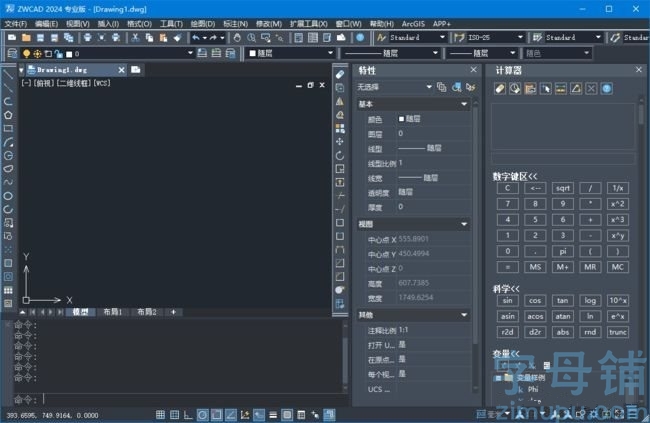Collapse the 基本 properties section
This screenshot has height=423, width=650.
pyautogui.click(x=464, y=104)
